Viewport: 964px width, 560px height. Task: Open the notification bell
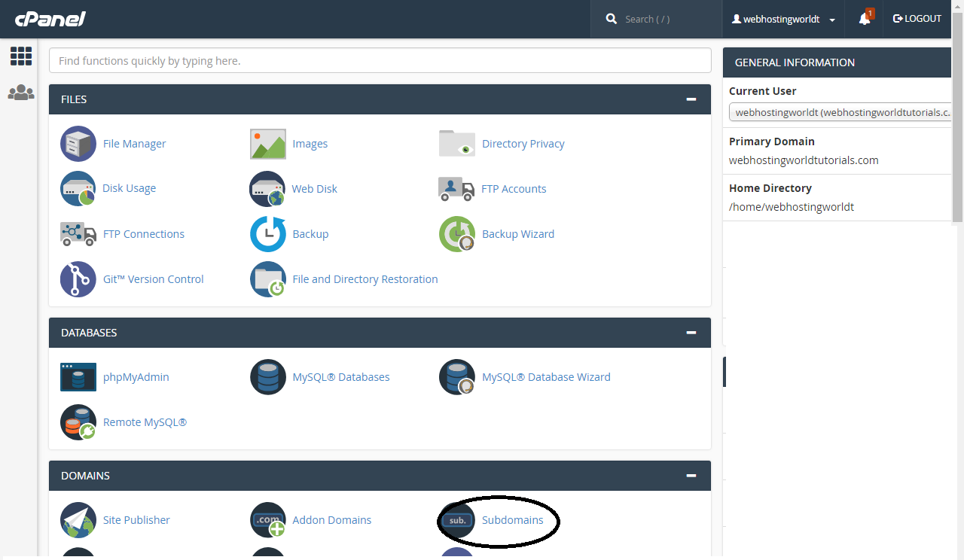coord(863,19)
